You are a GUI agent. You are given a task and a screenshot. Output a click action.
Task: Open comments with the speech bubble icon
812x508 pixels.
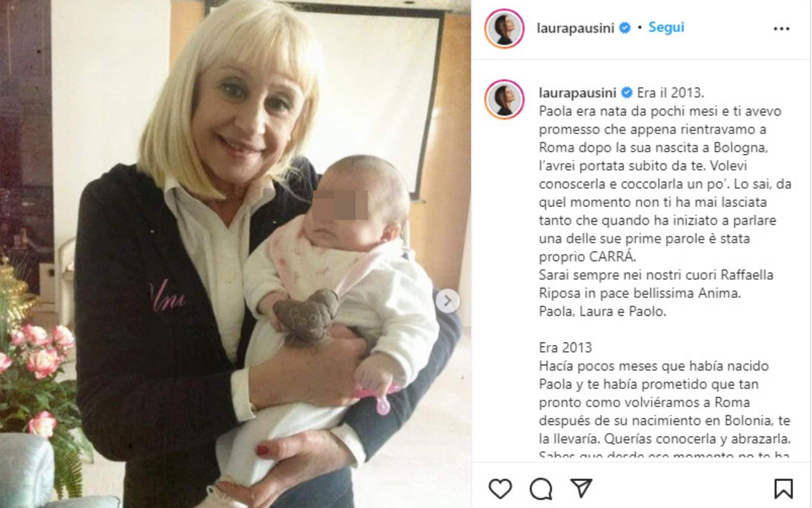(x=541, y=488)
